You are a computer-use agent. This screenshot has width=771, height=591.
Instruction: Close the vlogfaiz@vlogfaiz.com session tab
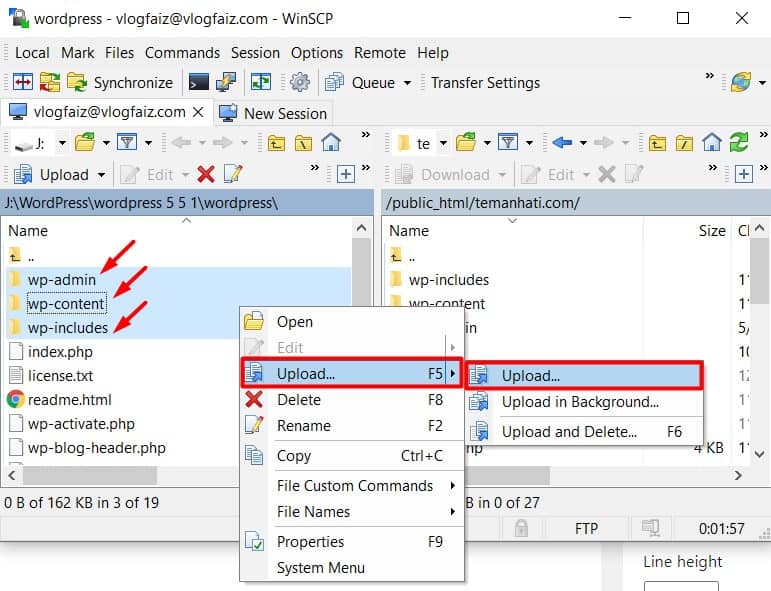pos(198,112)
